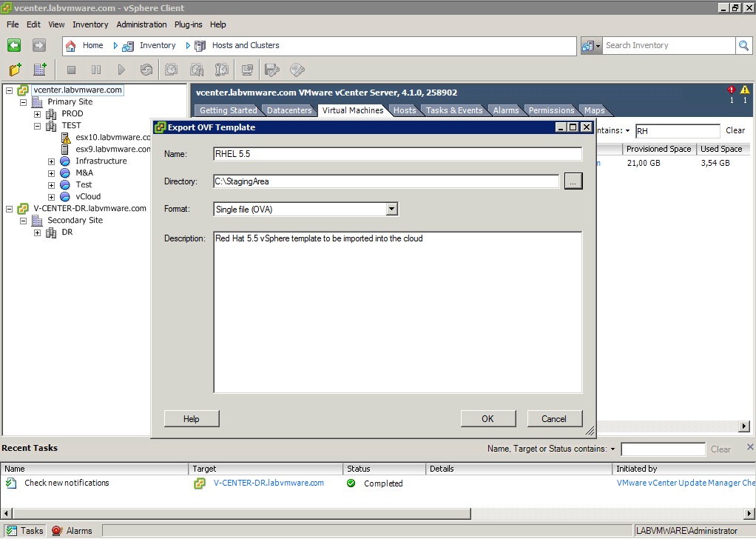The width and height of the screenshot is (756, 539).
Task: Click the directory browse (...) button
Action: (x=573, y=181)
